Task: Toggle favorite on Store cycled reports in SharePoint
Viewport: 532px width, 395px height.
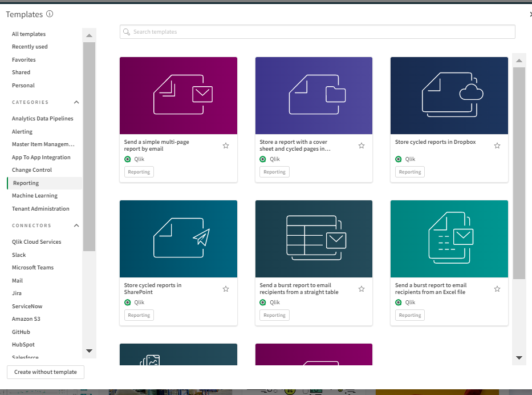Action: point(226,289)
